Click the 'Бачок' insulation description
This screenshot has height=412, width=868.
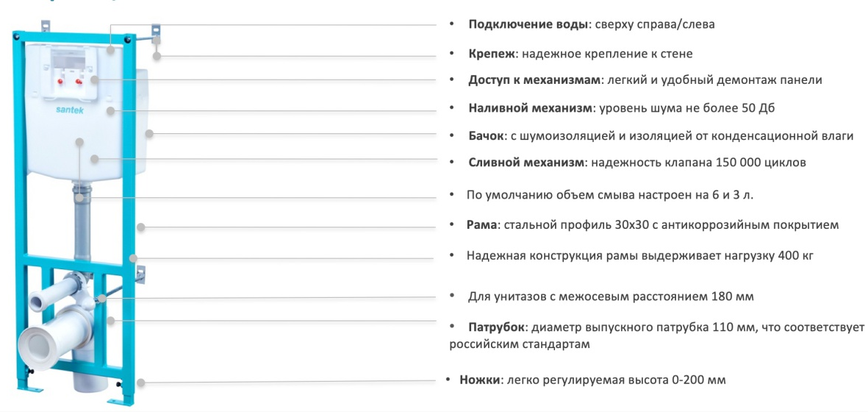pyautogui.click(x=661, y=136)
